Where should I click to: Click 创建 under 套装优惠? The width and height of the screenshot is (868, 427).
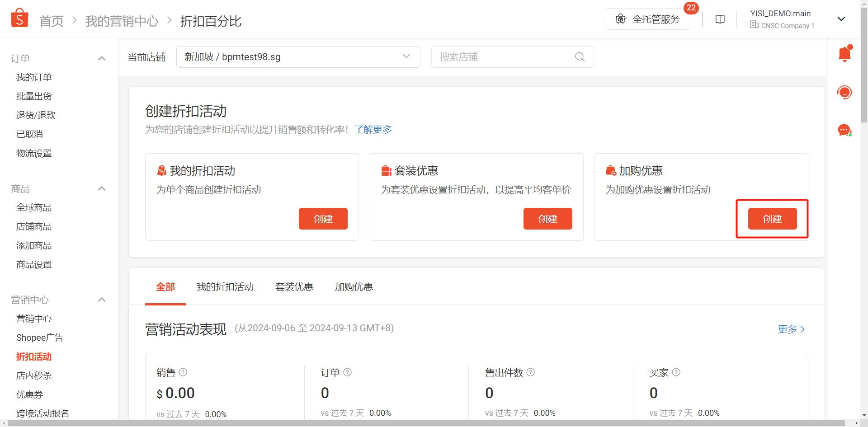pos(547,219)
